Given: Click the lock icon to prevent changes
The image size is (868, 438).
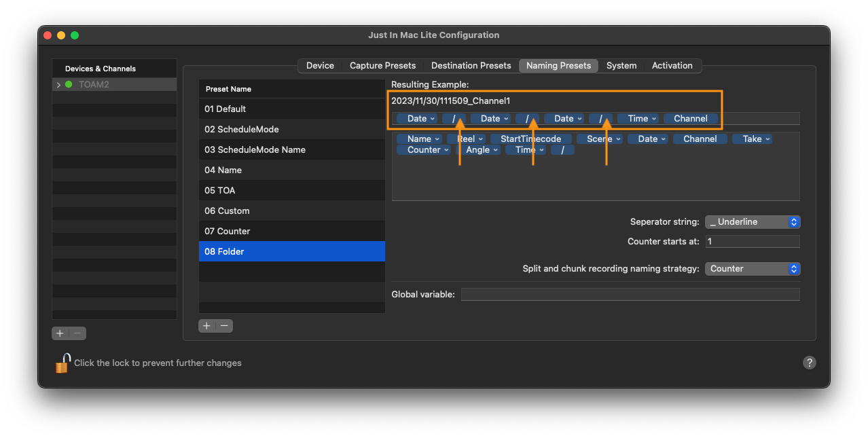Looking at the screenshot, I should coord(62,363).
